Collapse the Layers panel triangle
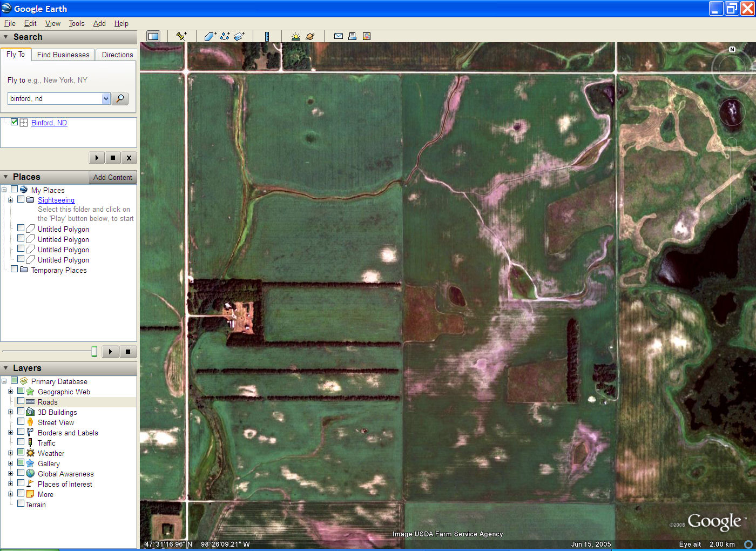The image size is (756, 551). [6, 368]
